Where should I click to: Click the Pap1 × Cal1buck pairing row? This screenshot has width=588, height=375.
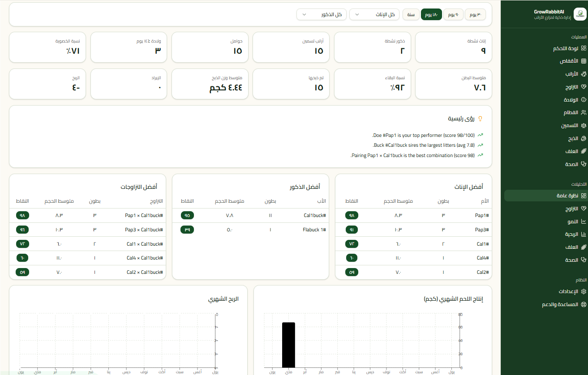(x=87, y=215)
